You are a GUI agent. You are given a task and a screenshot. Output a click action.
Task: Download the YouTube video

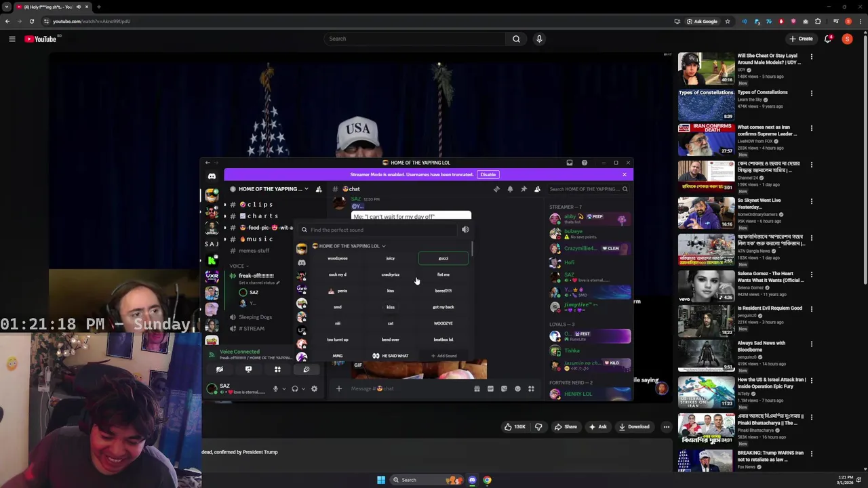[x=634, y=427]
